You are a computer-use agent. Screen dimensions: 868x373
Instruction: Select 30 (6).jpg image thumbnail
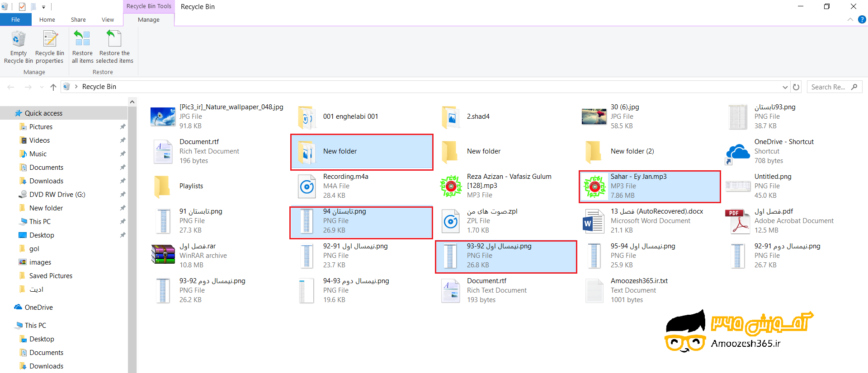click(x=594, y=117)
